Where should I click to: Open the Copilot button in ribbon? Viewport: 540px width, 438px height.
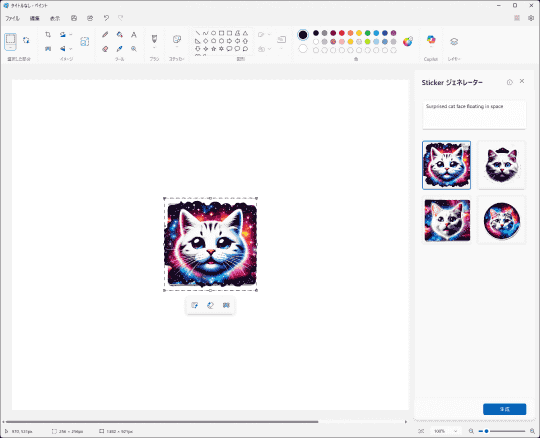pyautogui.click(x=431, y=40)
